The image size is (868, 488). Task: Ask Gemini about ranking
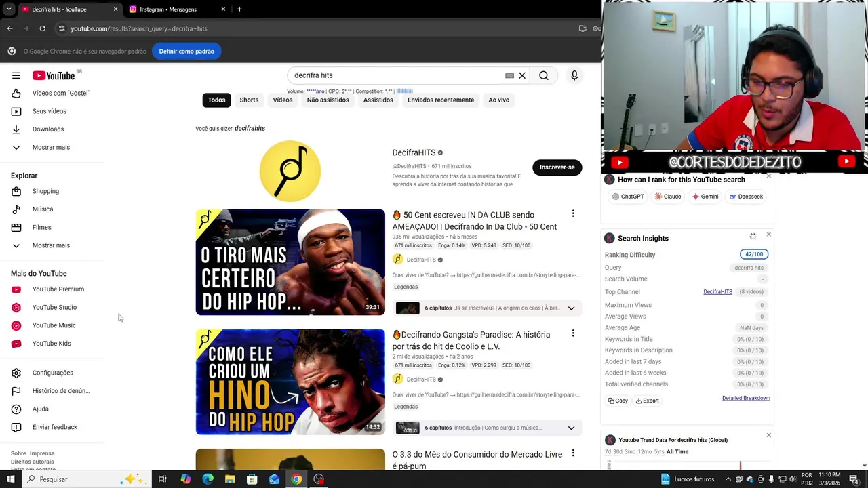(x=705, y=197)
